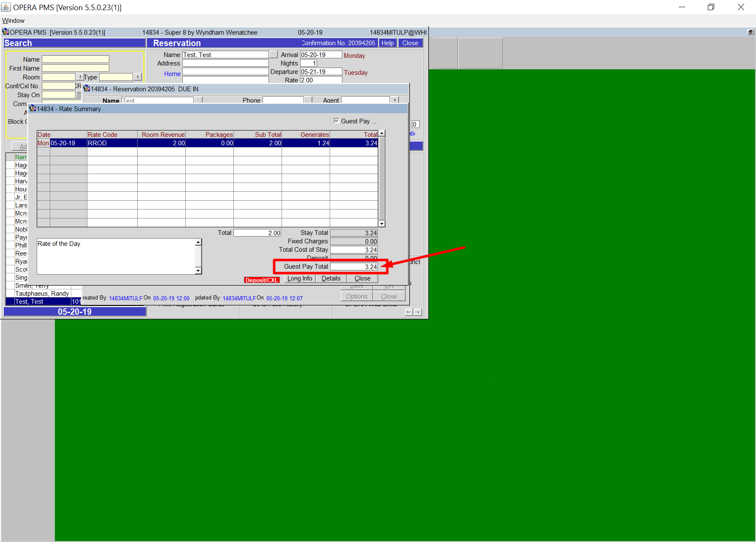This screenshot has height=542, width=756.
Task: Click the Rate Summary window icon
Action: tap(33, 109)
